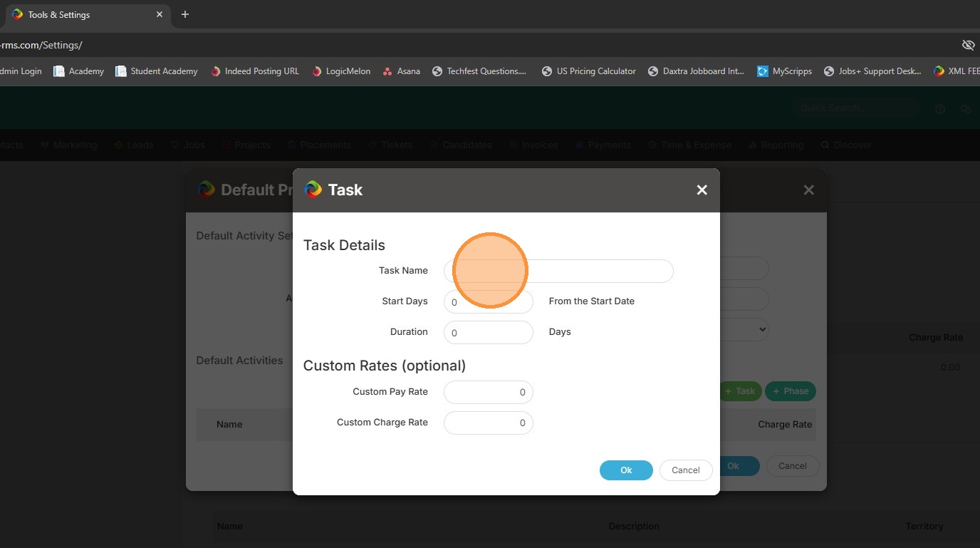Click the 'From the Start Date' text

click(592, 301)
